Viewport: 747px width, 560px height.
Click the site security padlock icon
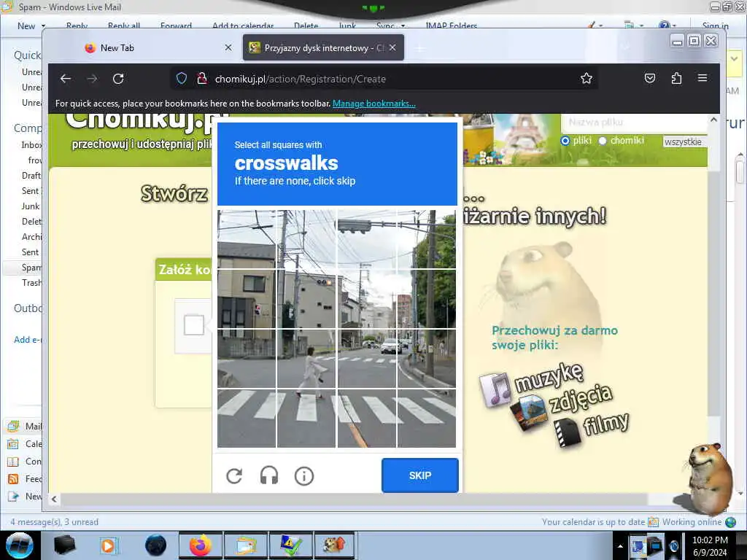pyautogui.click(x=201, y=79)
